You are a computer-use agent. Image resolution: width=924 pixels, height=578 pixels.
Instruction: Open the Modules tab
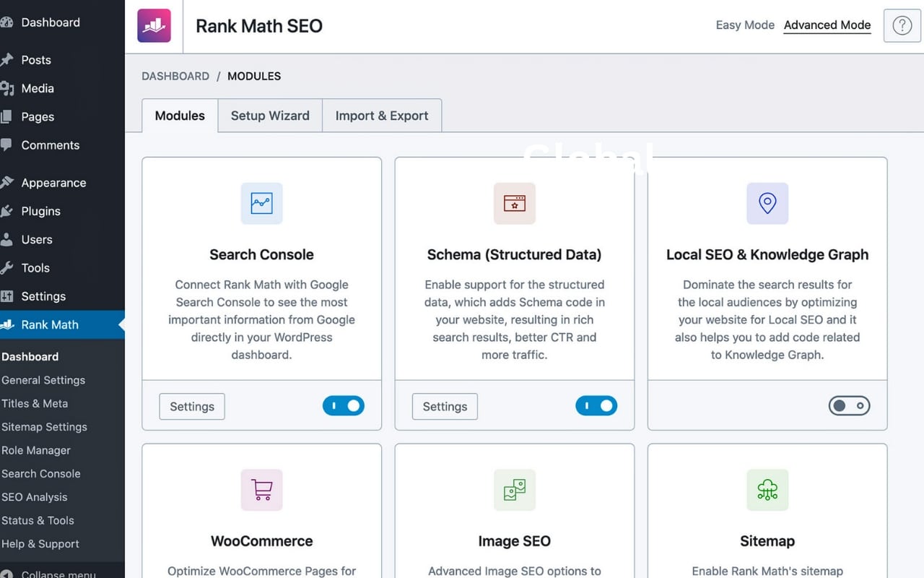[x=180, y=116]
